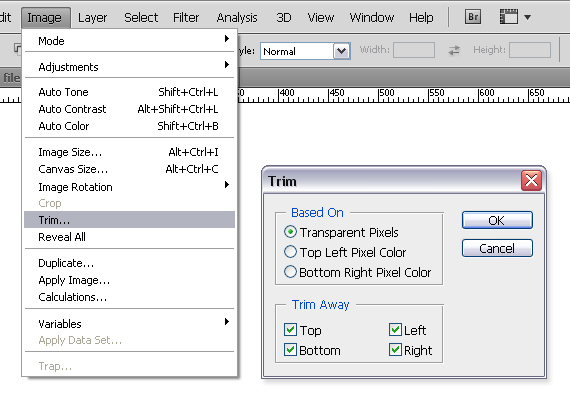
Task: Choose Duplicate from Image menu
Action: coord(129,263)
